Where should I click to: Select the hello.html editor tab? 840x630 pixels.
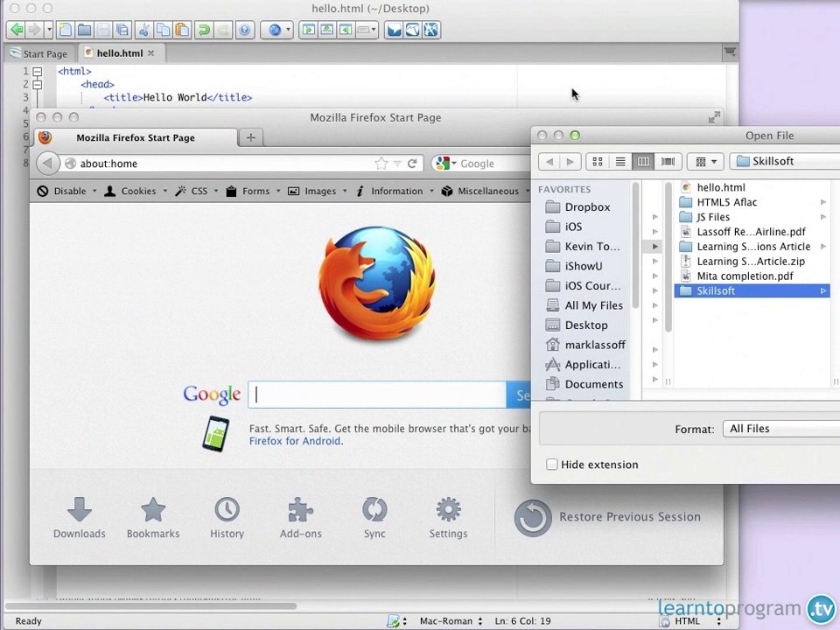[x=120, y=53]
